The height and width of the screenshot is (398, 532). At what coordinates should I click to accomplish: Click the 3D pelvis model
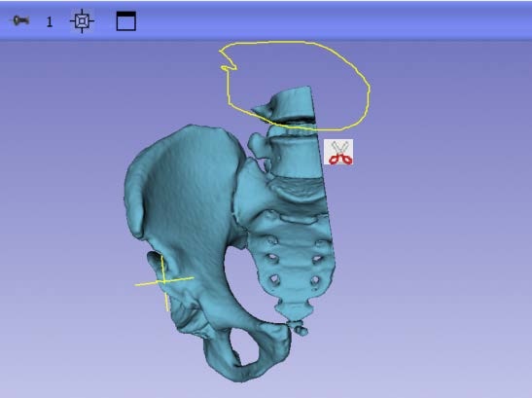(231, 235)
